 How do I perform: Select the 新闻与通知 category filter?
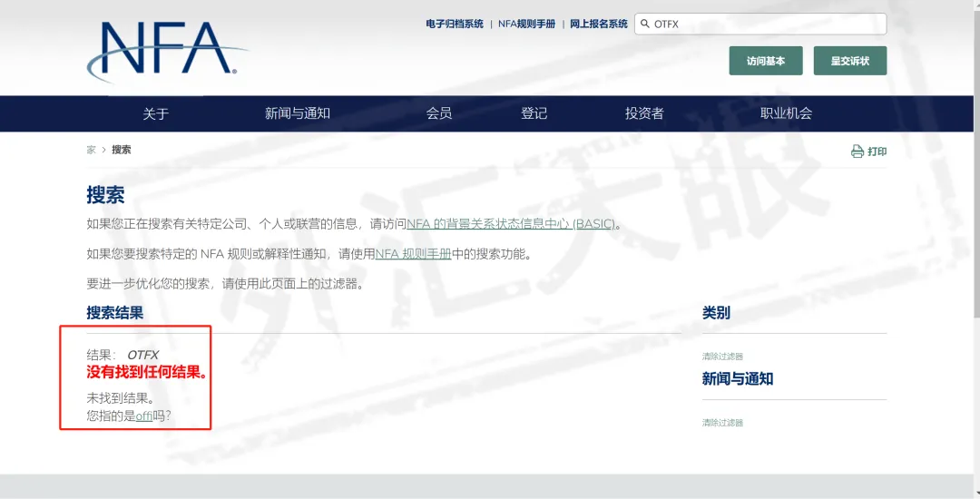pos(738,379)
